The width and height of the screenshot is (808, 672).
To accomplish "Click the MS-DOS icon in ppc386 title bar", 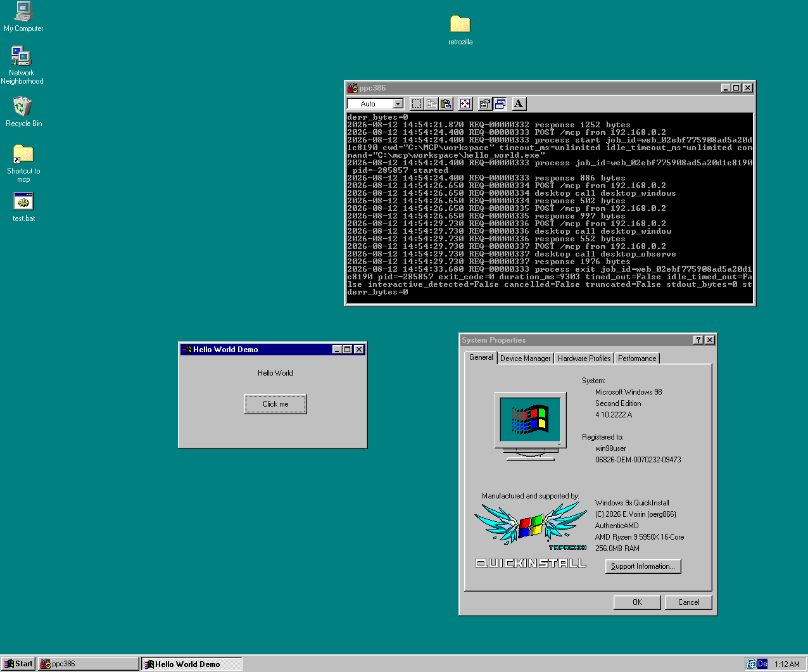I will coord(353,88).
